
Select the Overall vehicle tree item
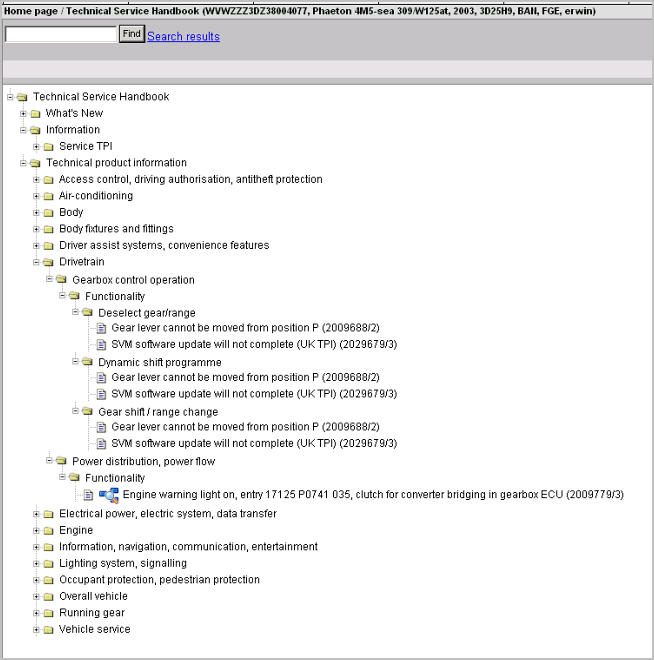pos(93,596)
